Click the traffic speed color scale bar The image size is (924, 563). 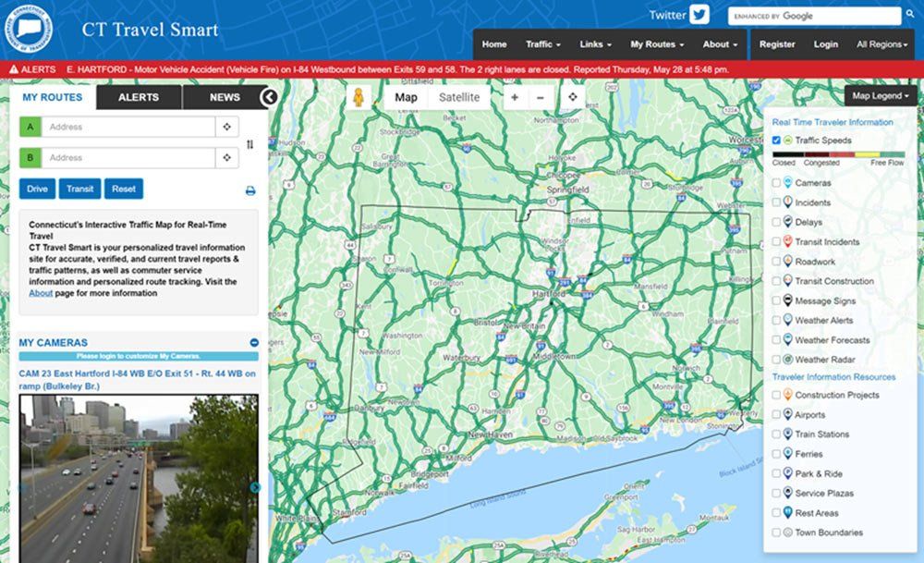[838, 154]
